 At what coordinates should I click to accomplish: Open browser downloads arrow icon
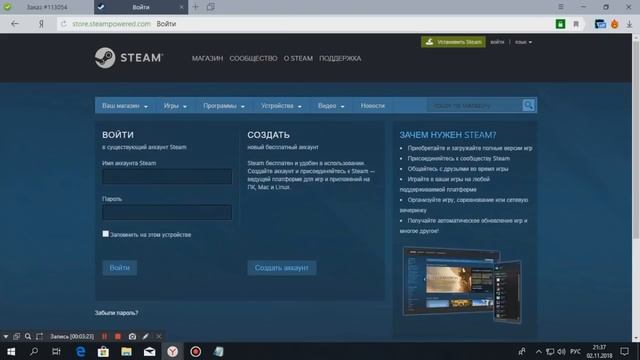[x=629, y=24]
